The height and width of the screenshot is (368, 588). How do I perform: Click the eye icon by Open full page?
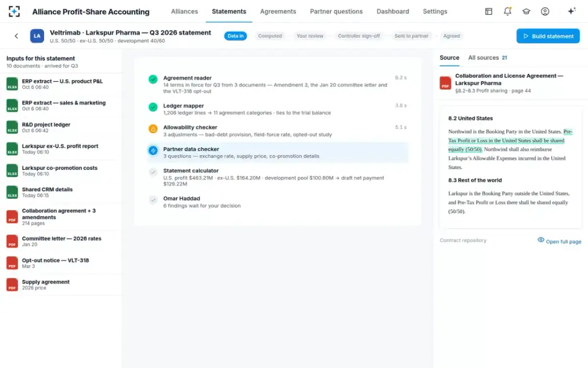[541, 240]
